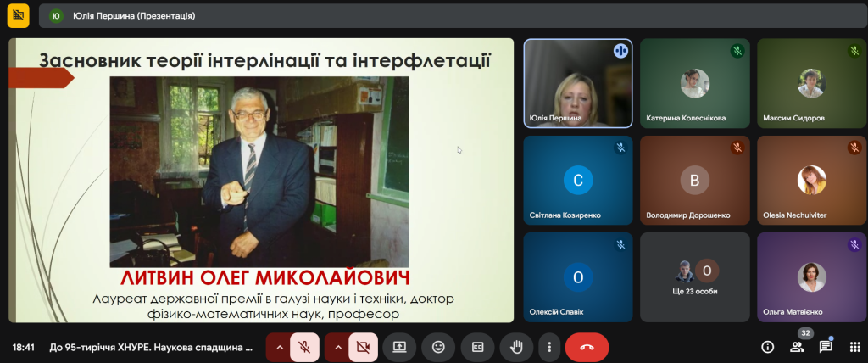Viewport: 868px width, 363px height.
Task: Open meeting details info icon
Action: [767, 348]
